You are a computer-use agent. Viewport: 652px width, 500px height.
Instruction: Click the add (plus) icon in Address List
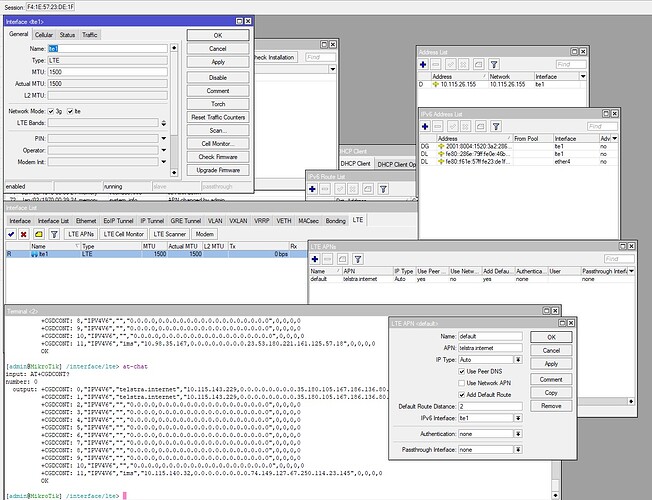pos(423,64)
